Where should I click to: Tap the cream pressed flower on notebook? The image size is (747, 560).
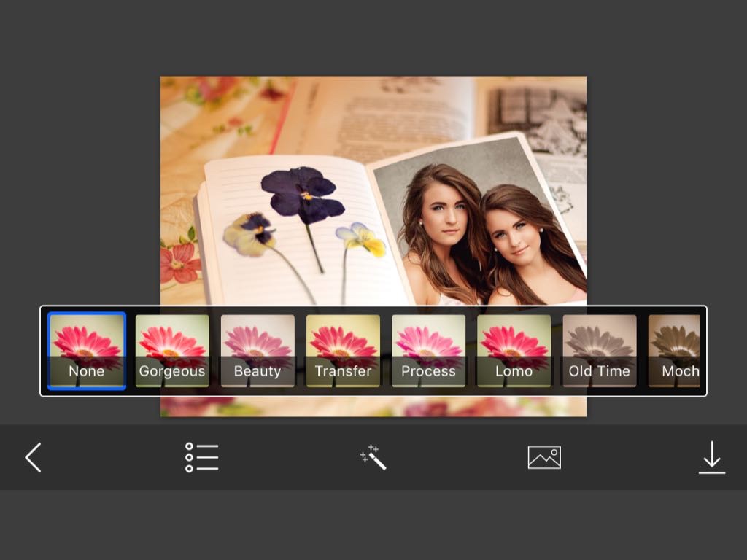pos(248,233)
